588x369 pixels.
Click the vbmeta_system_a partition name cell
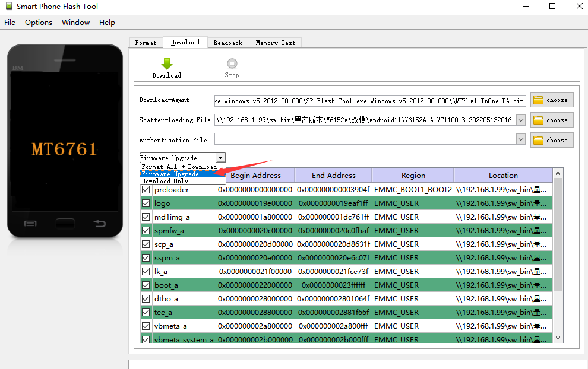[x=184, y=339]
